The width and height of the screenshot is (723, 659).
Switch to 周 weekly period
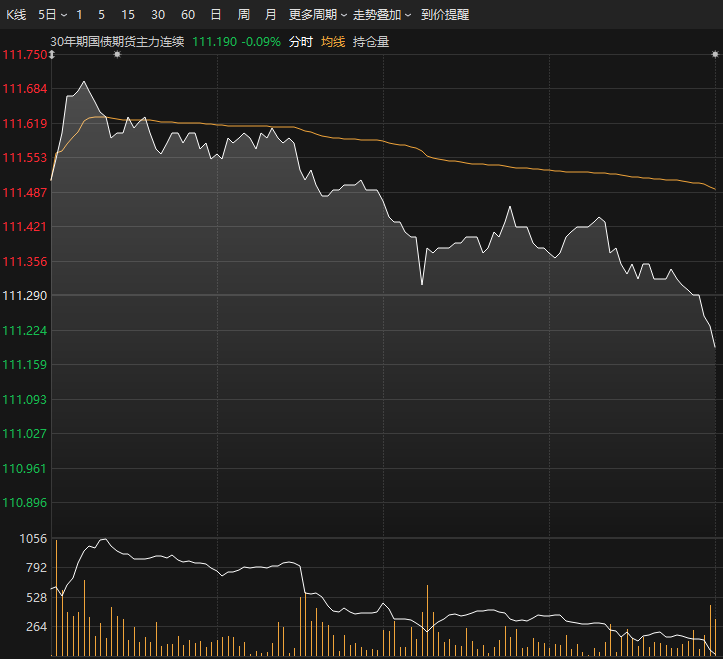(244, 15)
